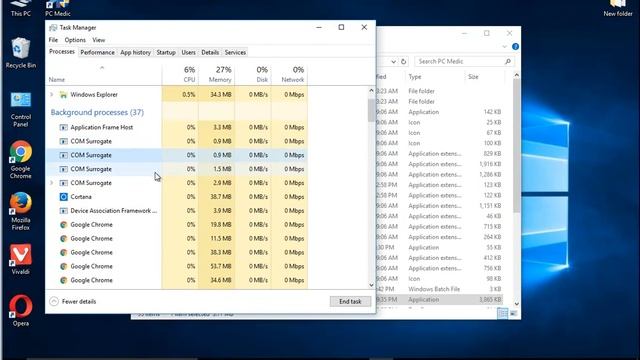Click the Task Manager vertical scrollbar thumb
This screenshot has height=360, width=640.
(371, 109)
